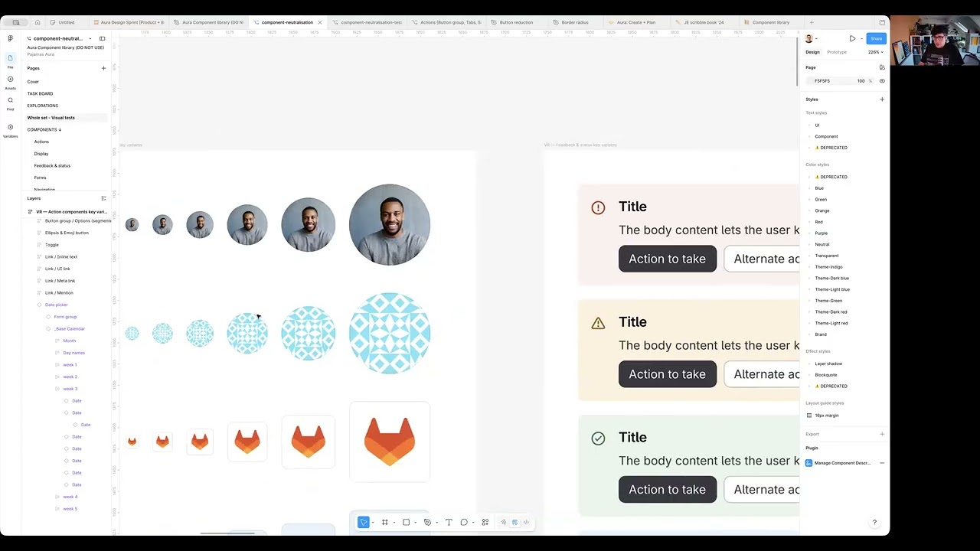This screenshot has width=980, height=551.
Task: Open the shape tools dropdown arrow
Action: (x=416, y=523)
